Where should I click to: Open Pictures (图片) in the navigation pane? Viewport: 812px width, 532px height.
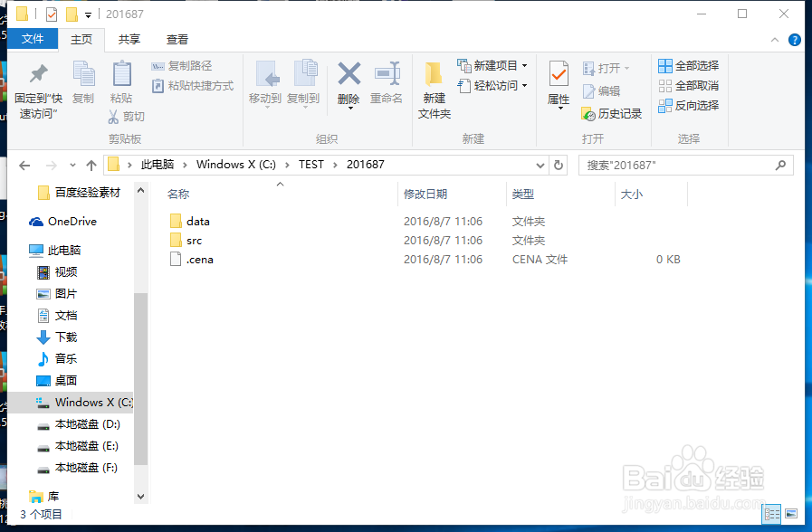pyautogui.click(x=57, y=294)
